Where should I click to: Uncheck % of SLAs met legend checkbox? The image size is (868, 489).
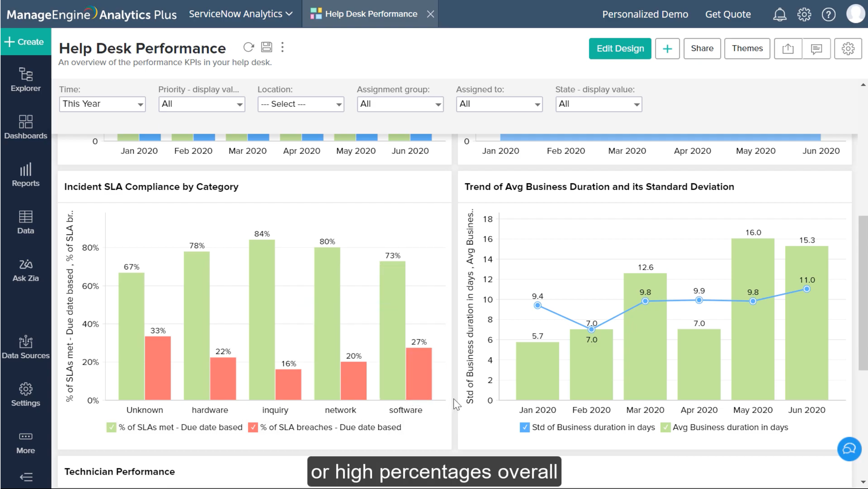[x=111, y=427]
